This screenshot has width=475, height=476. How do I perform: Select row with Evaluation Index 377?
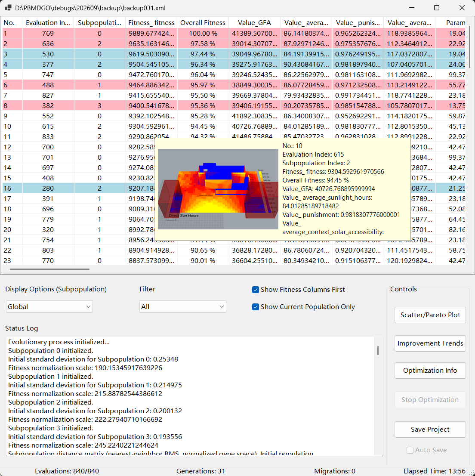(234, 65)
